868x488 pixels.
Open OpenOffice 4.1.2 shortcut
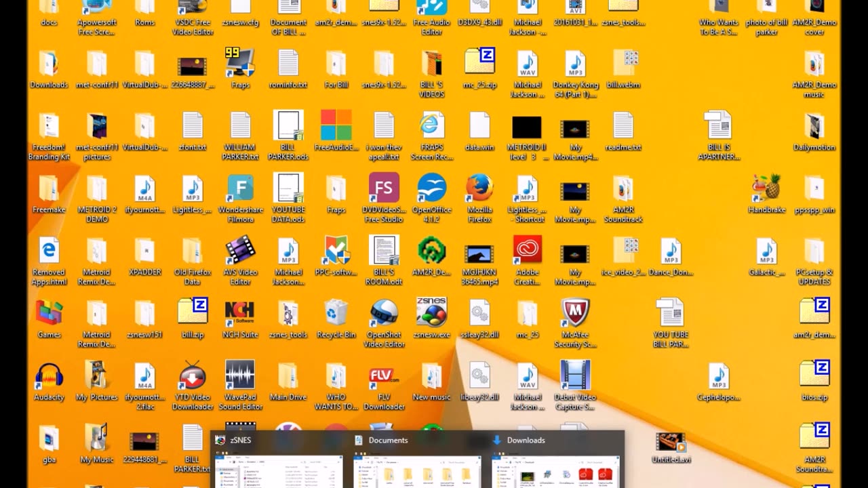click(431, 189)
